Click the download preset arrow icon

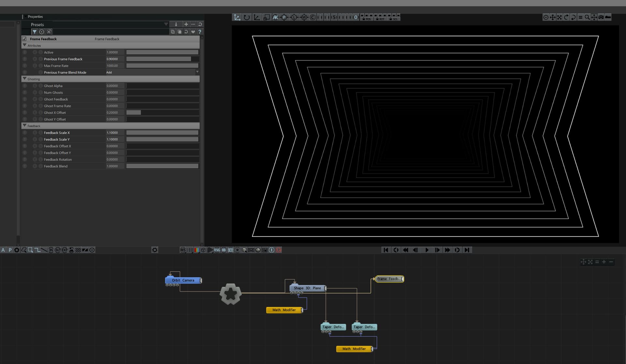click(176, 24)
